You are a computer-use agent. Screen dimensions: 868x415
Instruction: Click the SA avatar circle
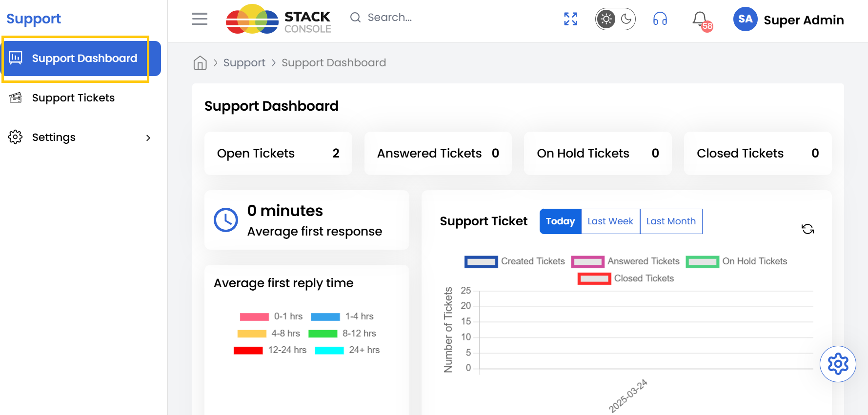(x=745, y=19)
